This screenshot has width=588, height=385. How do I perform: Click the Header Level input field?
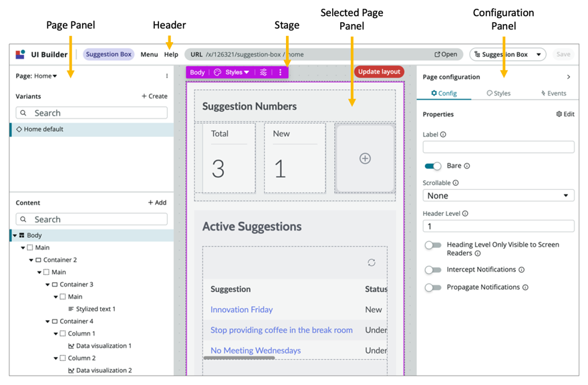pyautogui.click(x=498, y=225)
